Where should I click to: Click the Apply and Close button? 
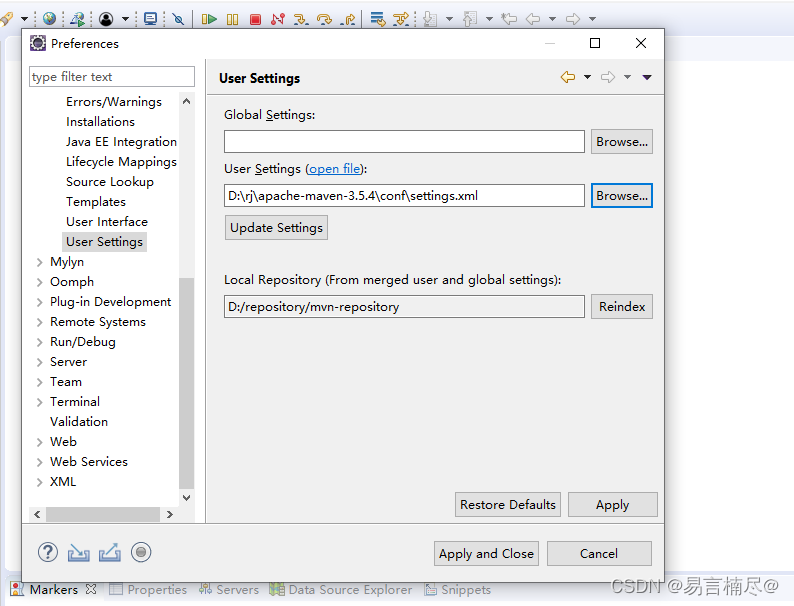tap(486, 554)
